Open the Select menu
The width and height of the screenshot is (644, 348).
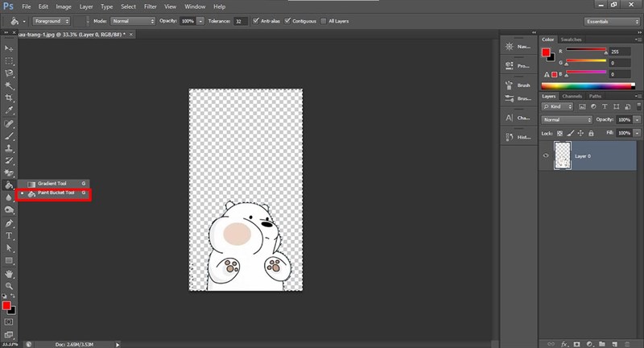coord(128,6)
